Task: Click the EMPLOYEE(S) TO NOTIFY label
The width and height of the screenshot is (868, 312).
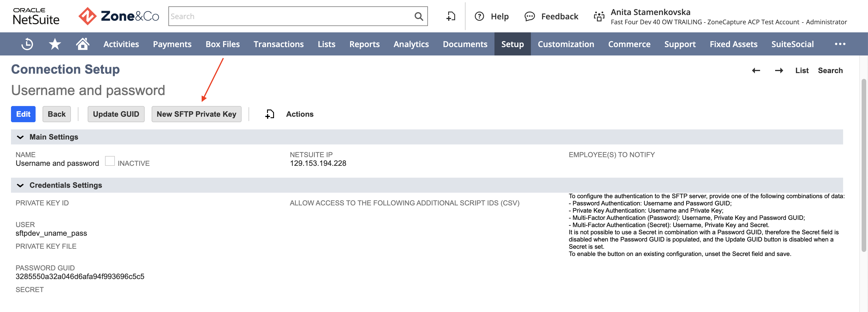Action: click(612, 155)
